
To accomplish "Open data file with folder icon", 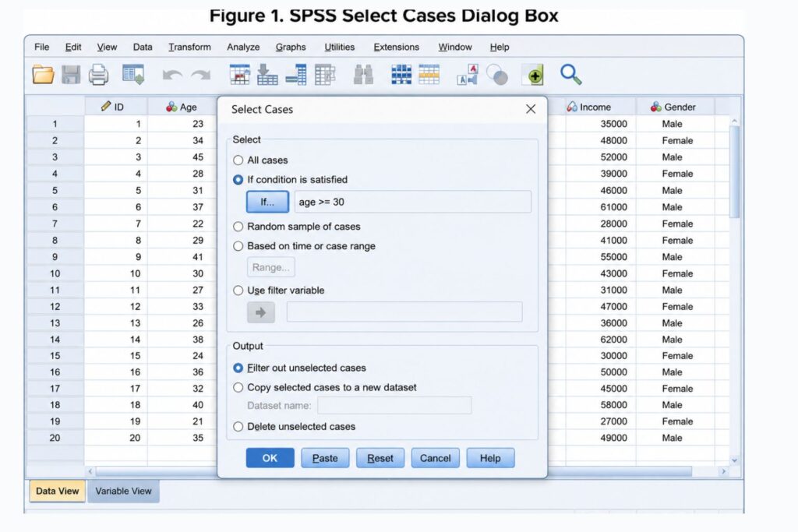I will coord(43,75).
